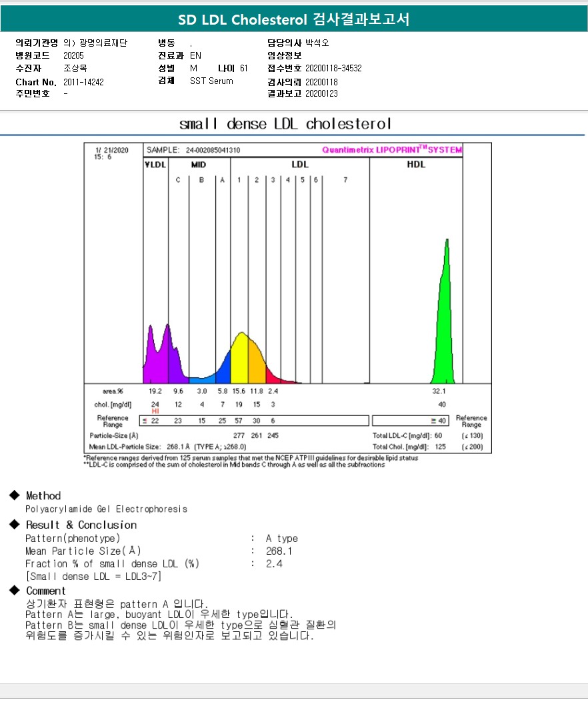Click the Comment section diamond bullet
The width and height of the screenshot is (588, 708).
tap(15, 590)
